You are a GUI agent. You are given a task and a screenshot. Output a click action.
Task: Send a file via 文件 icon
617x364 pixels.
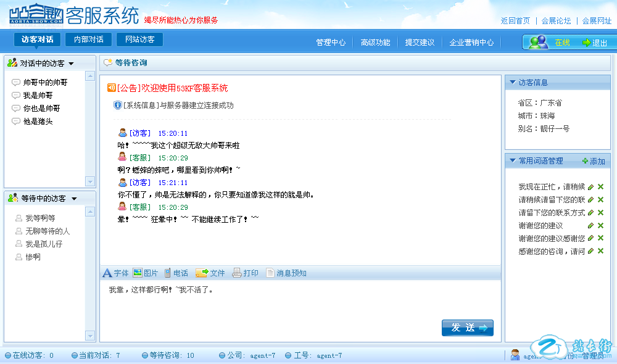210,273
